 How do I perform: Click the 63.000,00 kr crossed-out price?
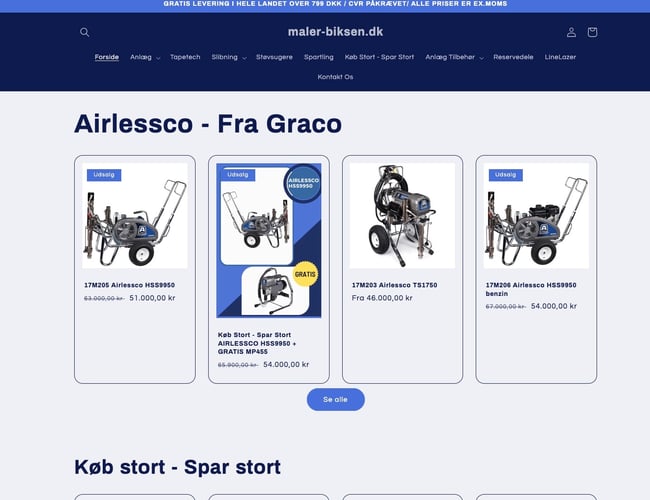104,298
